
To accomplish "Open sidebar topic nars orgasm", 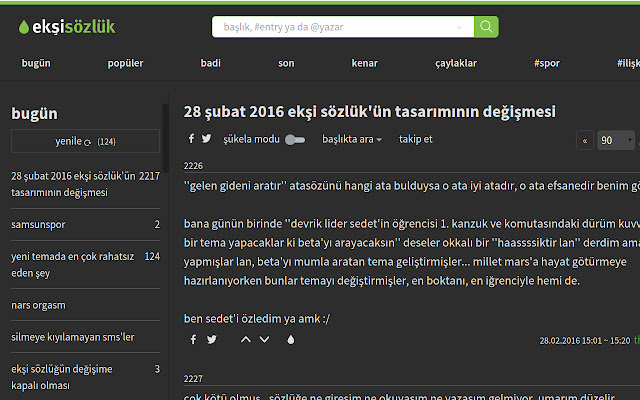I will pyautogui.click(x=38, y=305).
